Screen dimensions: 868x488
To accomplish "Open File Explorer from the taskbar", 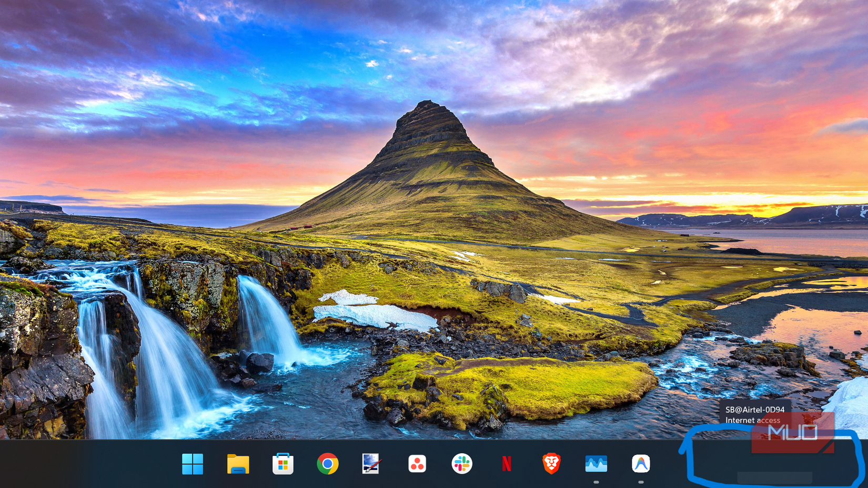I will [x=238, y=464].
